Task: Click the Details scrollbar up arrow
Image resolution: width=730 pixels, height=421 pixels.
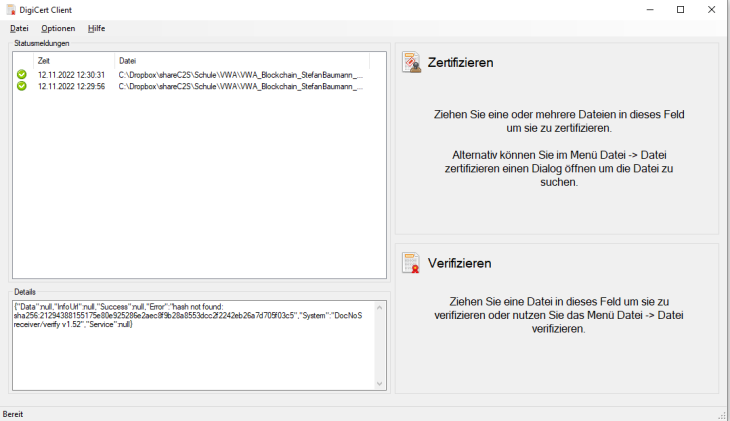Action: (379, 304)
